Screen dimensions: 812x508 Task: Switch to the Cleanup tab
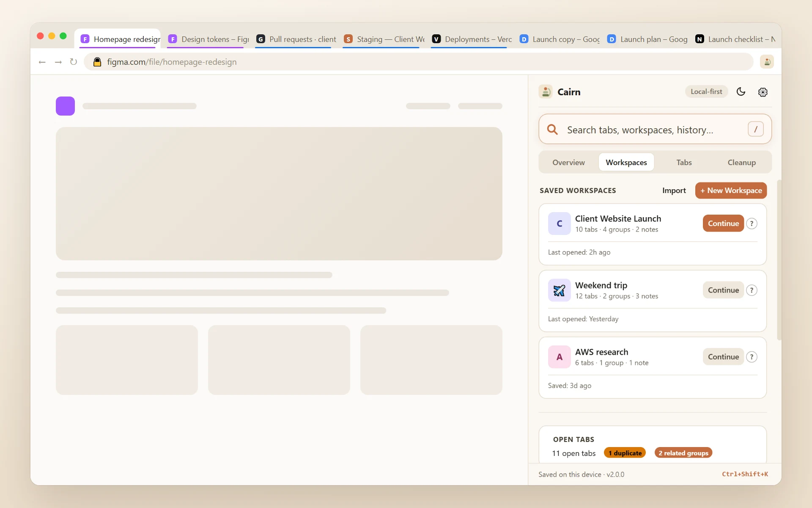click(x=741, y=163)
